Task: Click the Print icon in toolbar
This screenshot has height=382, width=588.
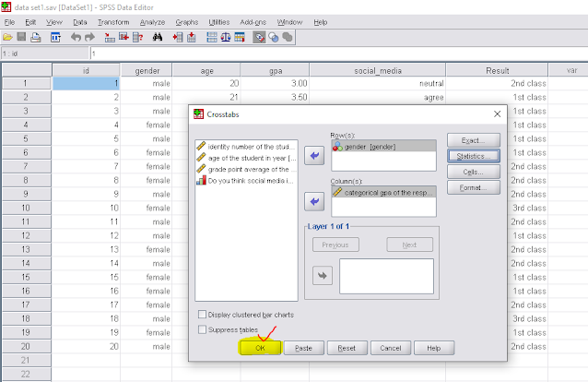Action: point(36,37)
